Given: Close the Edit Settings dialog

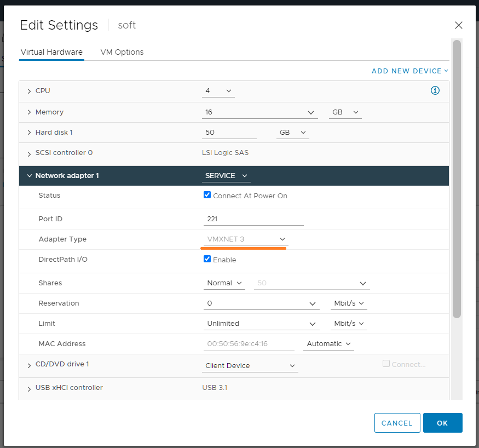Looking at the screenshot, I should coord(459,25).
